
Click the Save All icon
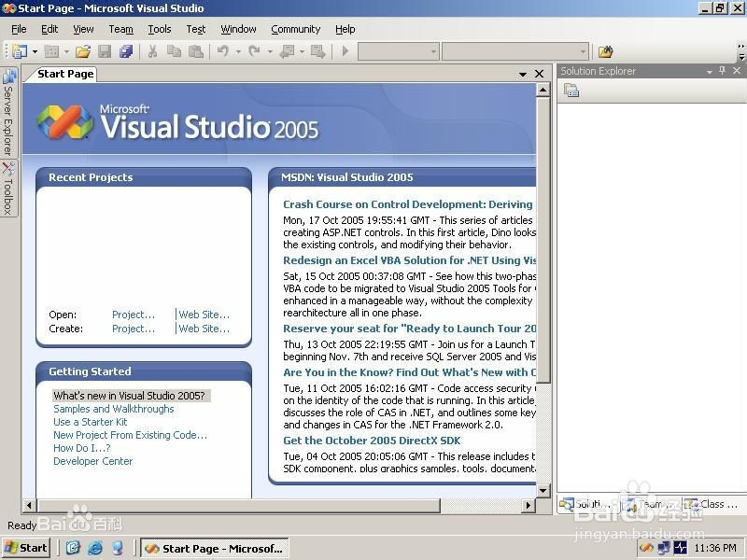point(126,51)
